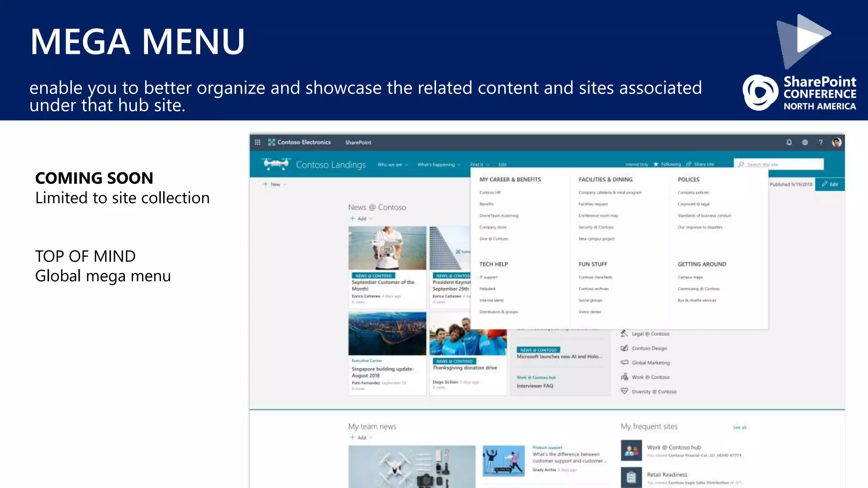Screen dimensions: 868x488
Task: Expand the New dropdown chevron
Action: (x=285, y=184)
